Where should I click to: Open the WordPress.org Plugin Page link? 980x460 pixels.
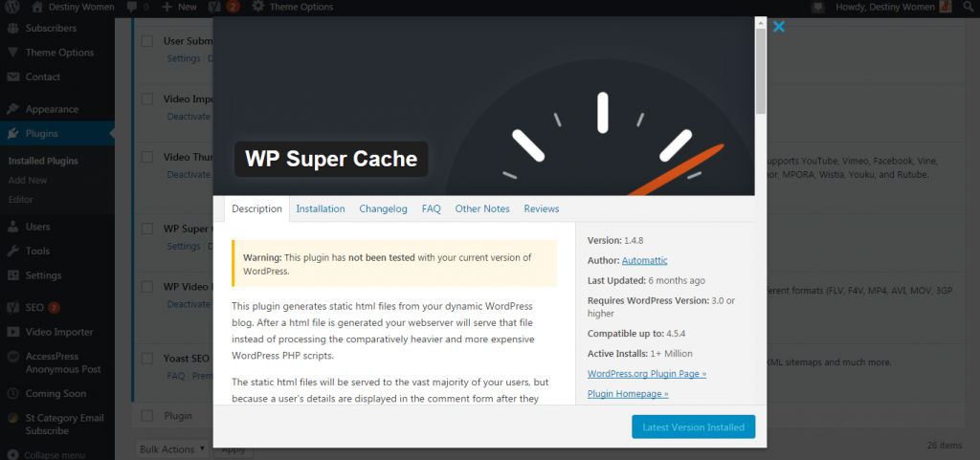pos(646,373)
